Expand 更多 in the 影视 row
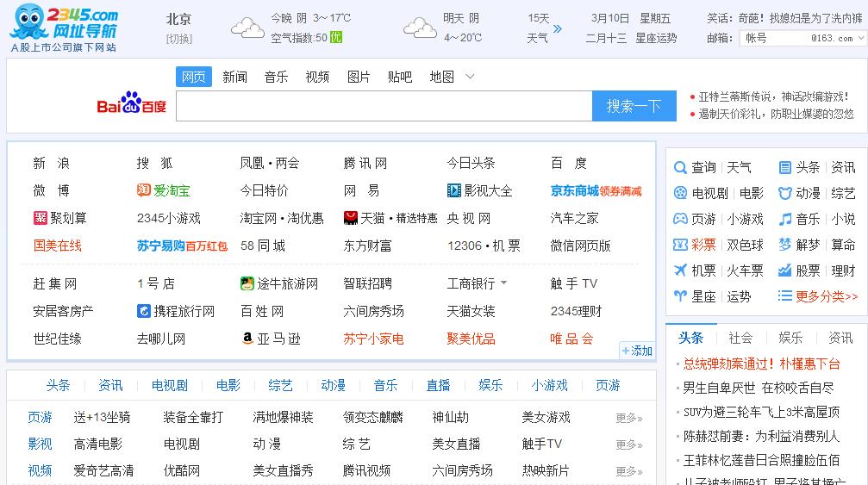 coord(629,445)
